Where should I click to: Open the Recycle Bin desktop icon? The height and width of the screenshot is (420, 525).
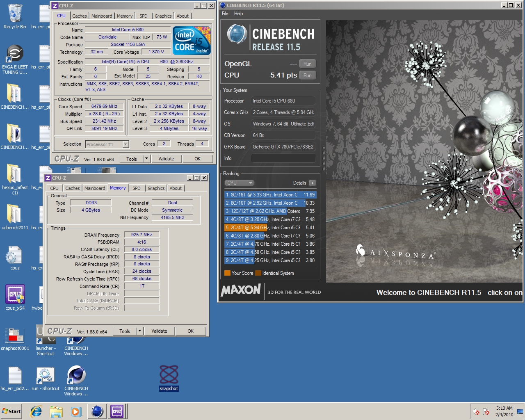pyautogui.click(x=15, y=14)
